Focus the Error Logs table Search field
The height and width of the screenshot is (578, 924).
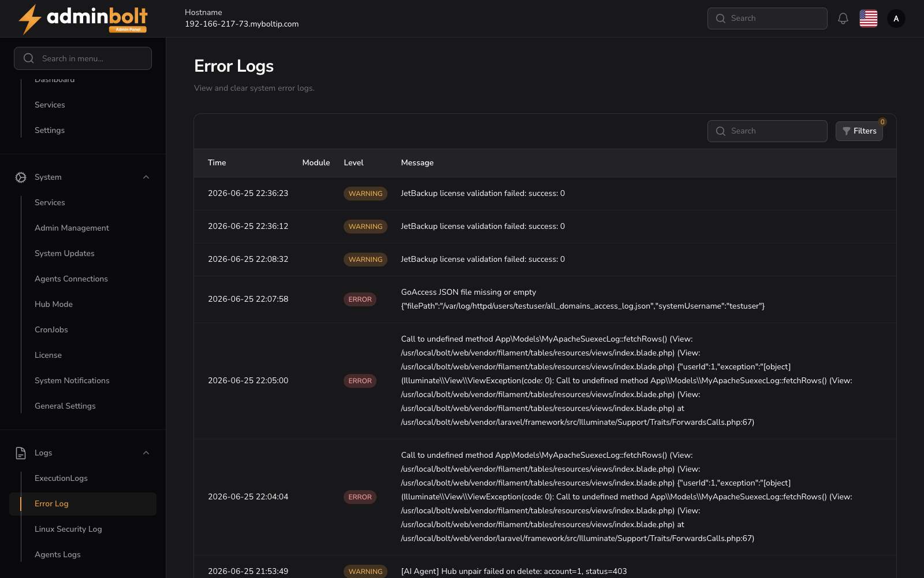click(767, 131)
